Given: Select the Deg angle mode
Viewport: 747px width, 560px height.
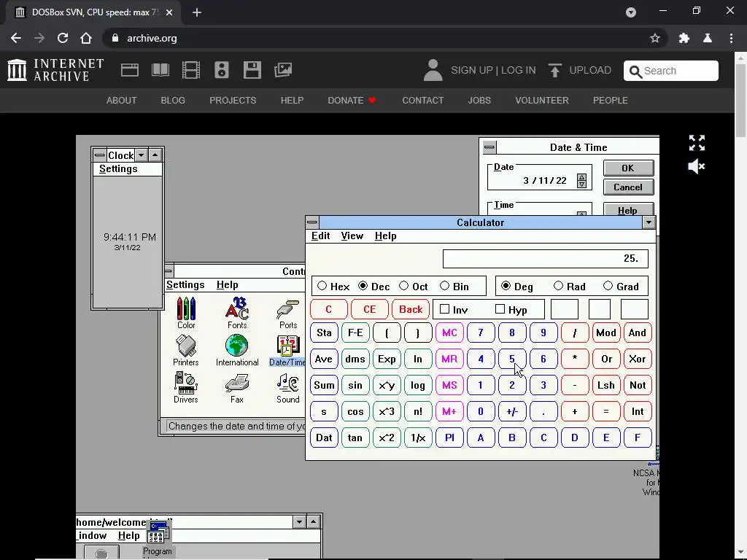Looking at the screenshot, I should 506,286.
